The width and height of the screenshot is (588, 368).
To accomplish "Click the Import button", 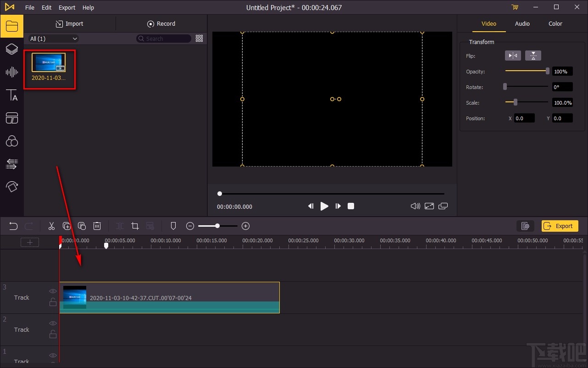I will (x=70, y=24).
